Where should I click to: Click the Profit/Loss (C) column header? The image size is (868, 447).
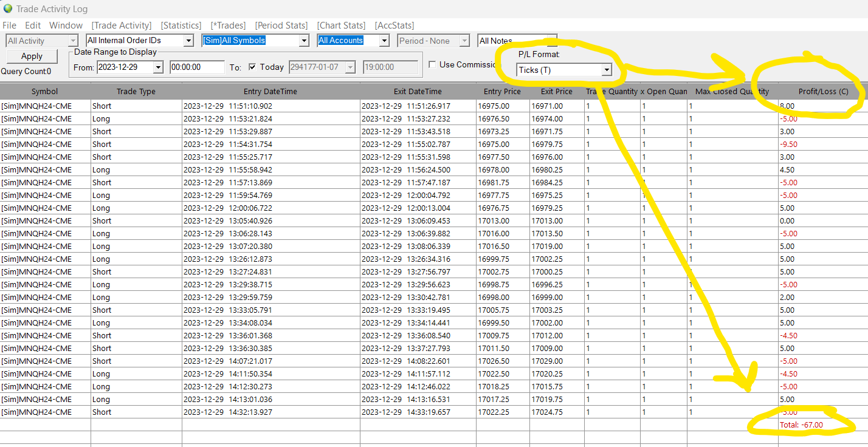(823, 92)
